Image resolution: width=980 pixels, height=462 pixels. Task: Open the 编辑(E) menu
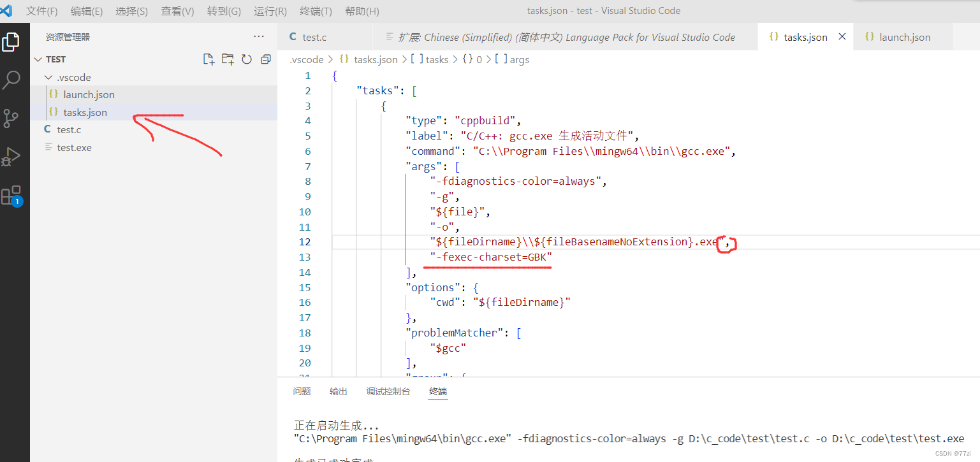coord(87,11)
